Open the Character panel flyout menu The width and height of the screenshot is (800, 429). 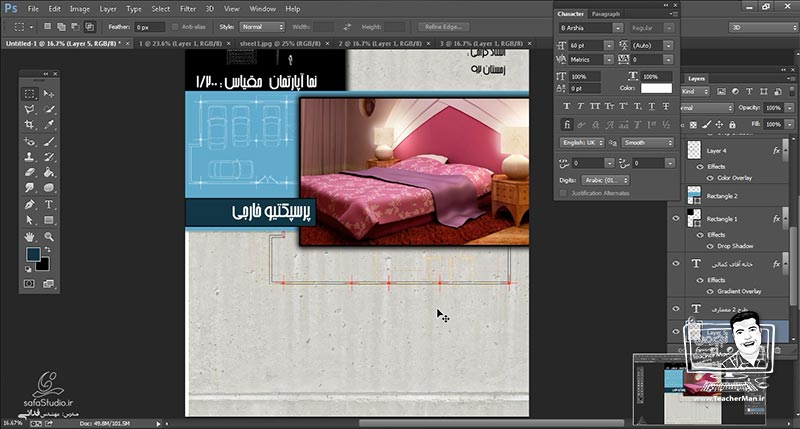click(x=674, y=14)
